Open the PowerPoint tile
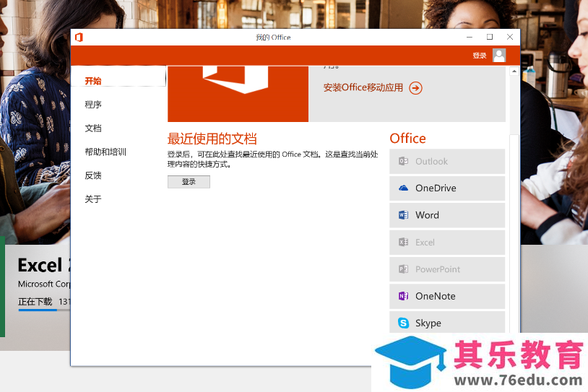Image resolution: width=588 pixels, height=392 pixels. coord(447,269)
